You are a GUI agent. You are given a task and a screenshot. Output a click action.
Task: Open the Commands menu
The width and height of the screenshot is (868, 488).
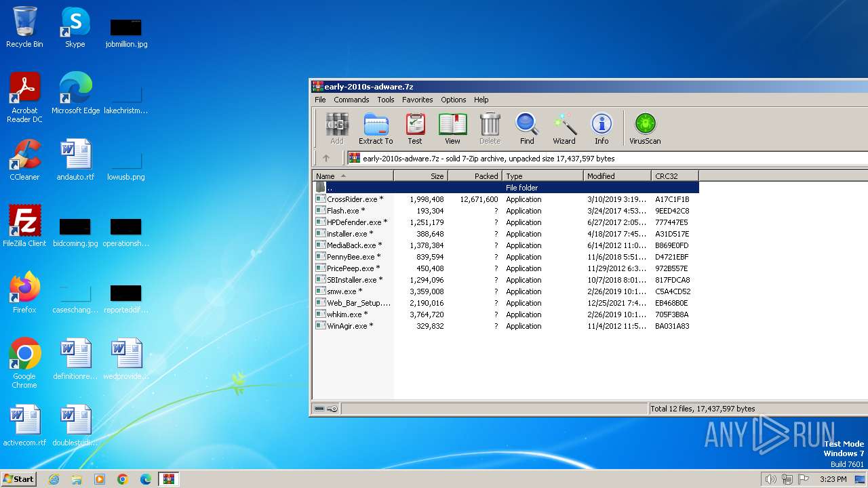[x=351, y=100]
